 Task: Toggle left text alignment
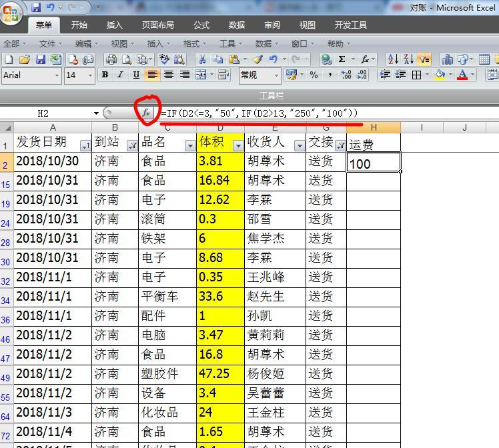point(153,75)
